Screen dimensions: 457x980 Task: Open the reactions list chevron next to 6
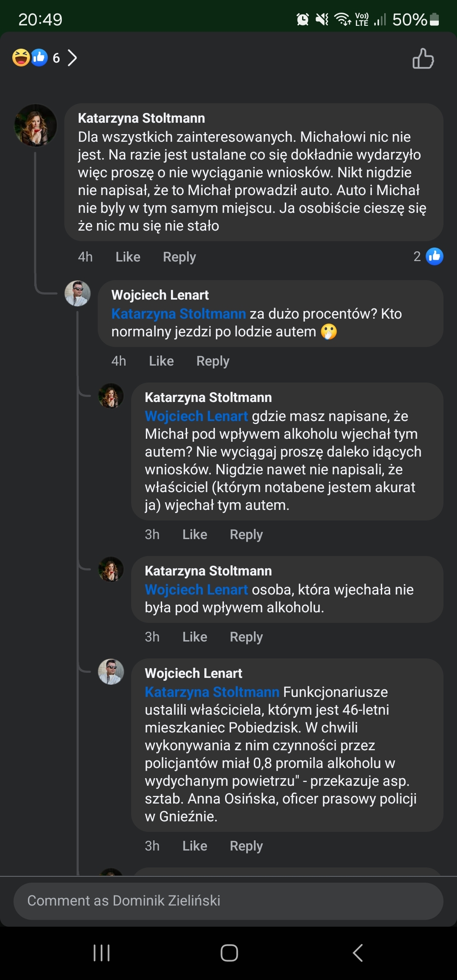click(72, 58)
